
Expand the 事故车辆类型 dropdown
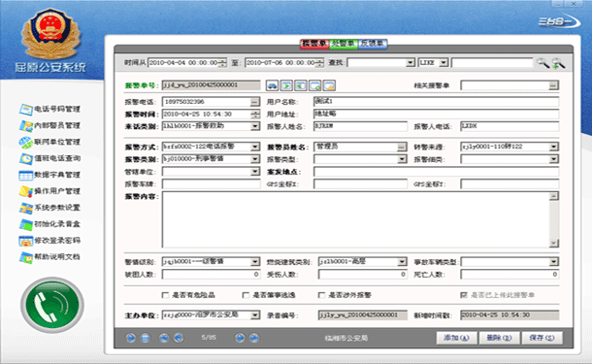(554, 262)
